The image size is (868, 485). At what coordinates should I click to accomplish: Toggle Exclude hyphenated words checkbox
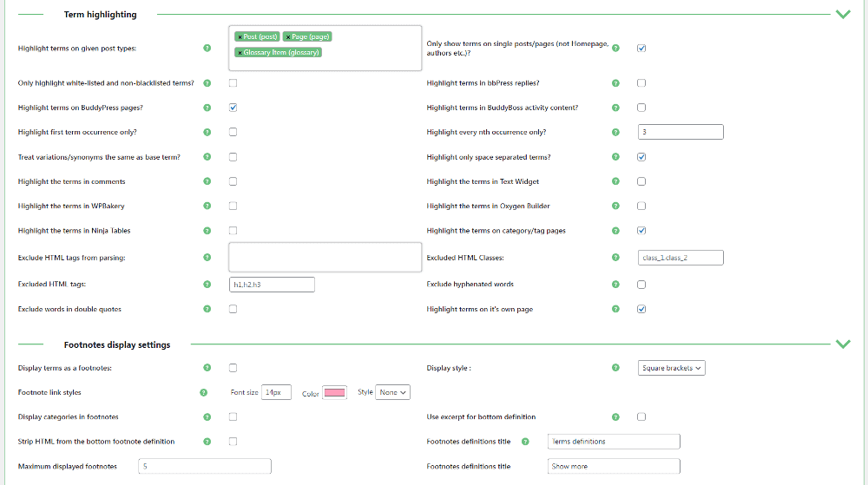pos(641,285)
